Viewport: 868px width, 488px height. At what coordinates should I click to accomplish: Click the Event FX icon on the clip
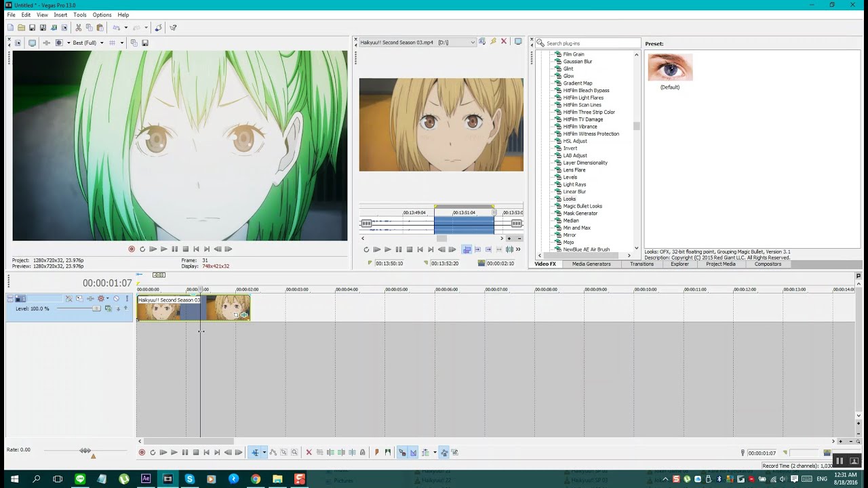point(244,314)
